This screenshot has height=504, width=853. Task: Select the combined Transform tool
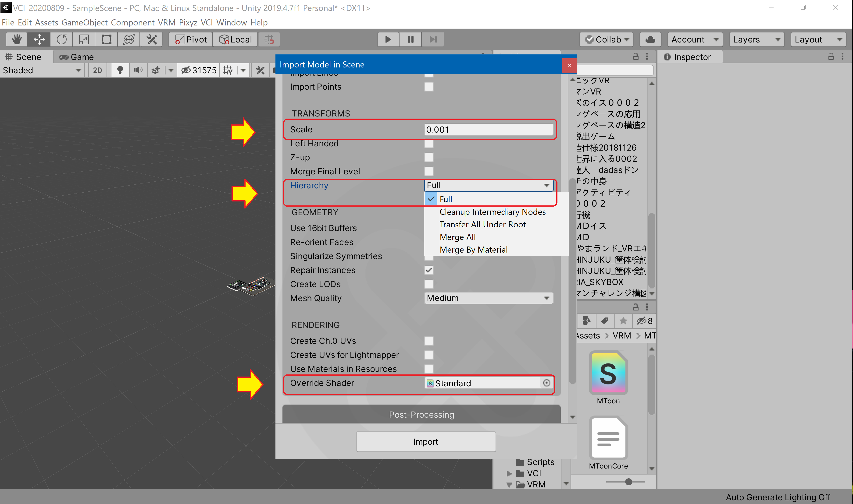click(129, 39)
